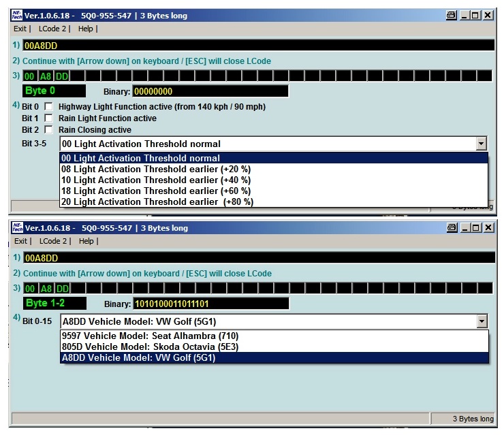Click the NE tech logo in the upper title bar
The height and width of the screenshot is (435, 504).
16,15
